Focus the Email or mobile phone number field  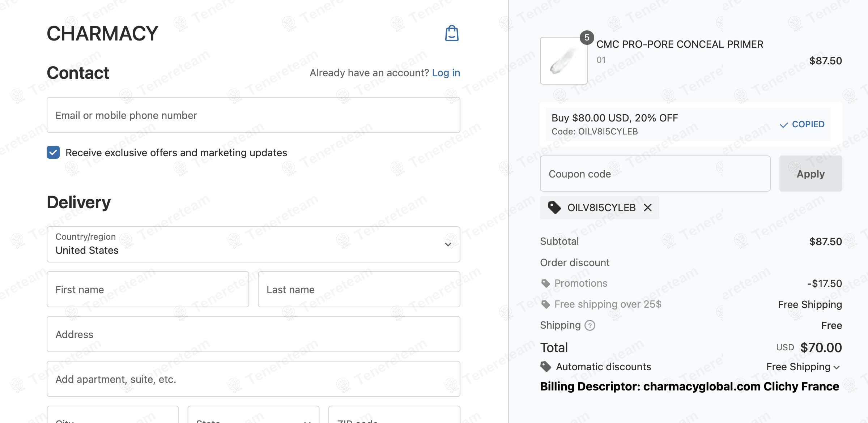(x=253, y=115)
